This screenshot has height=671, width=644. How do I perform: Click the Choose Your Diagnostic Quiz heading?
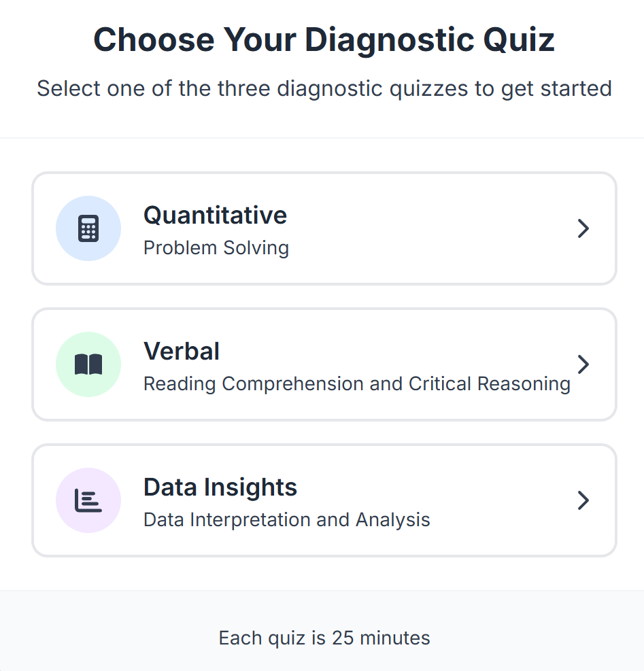(x=324, y=41)
